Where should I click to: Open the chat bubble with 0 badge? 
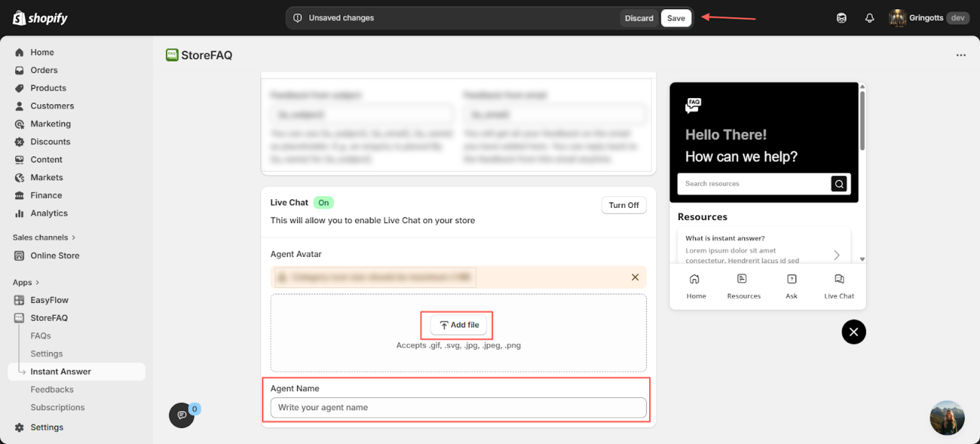coord(182,415)
